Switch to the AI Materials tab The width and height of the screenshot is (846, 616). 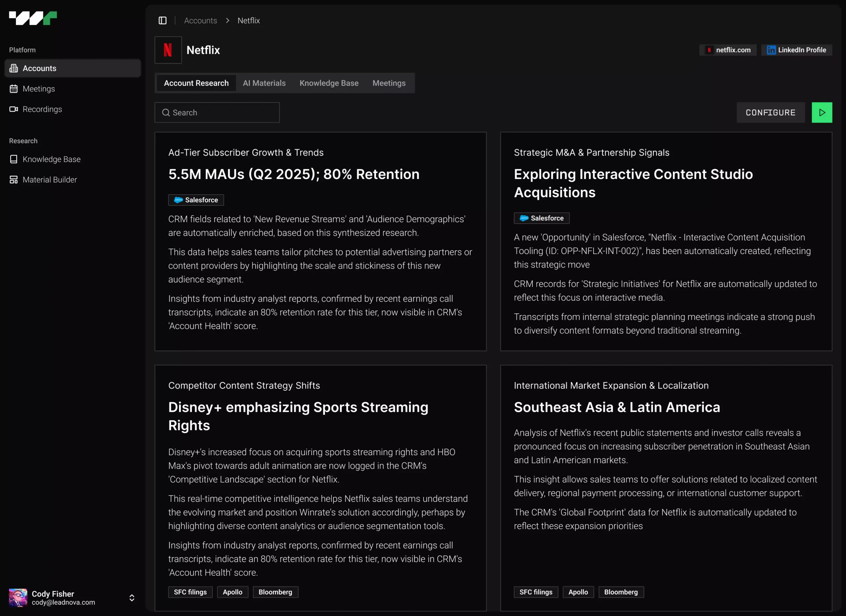pyautogui.click(x=264, y=83)
